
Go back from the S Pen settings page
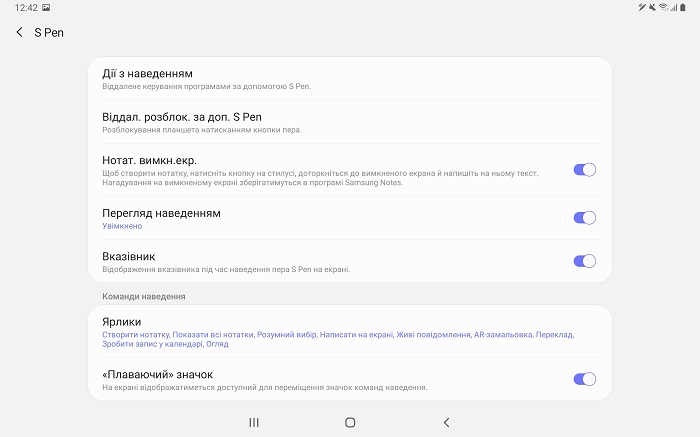click(19, 33)
